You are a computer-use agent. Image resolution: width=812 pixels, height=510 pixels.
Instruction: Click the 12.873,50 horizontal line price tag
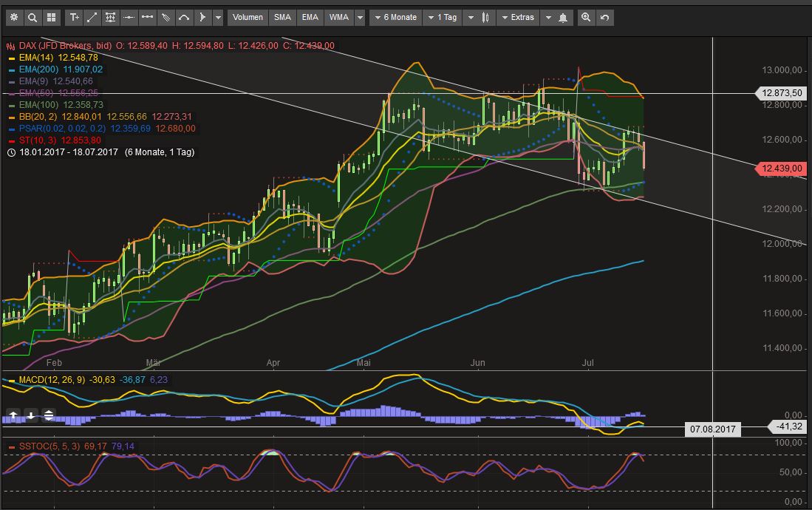[x=781, y=93]
